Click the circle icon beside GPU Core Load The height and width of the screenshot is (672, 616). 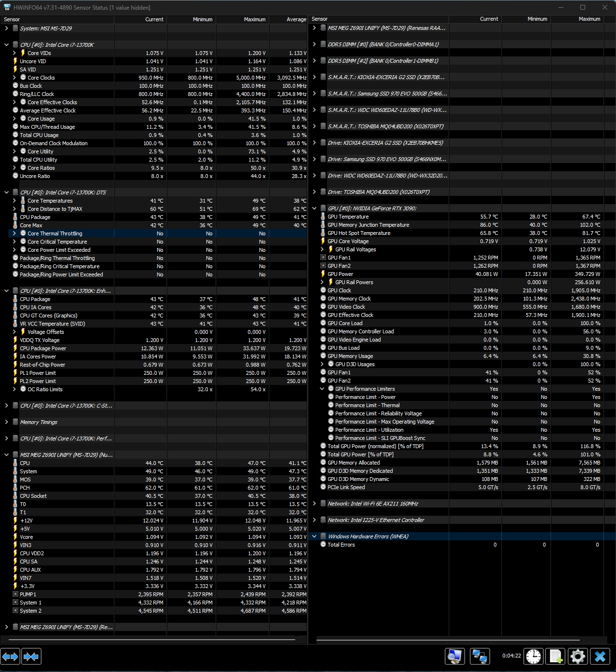(323, 323)
